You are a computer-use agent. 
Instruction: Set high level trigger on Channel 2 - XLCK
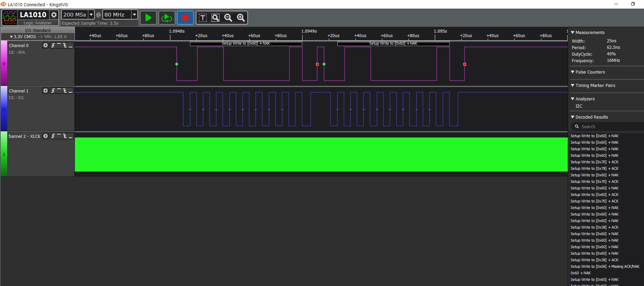[59, 136]
